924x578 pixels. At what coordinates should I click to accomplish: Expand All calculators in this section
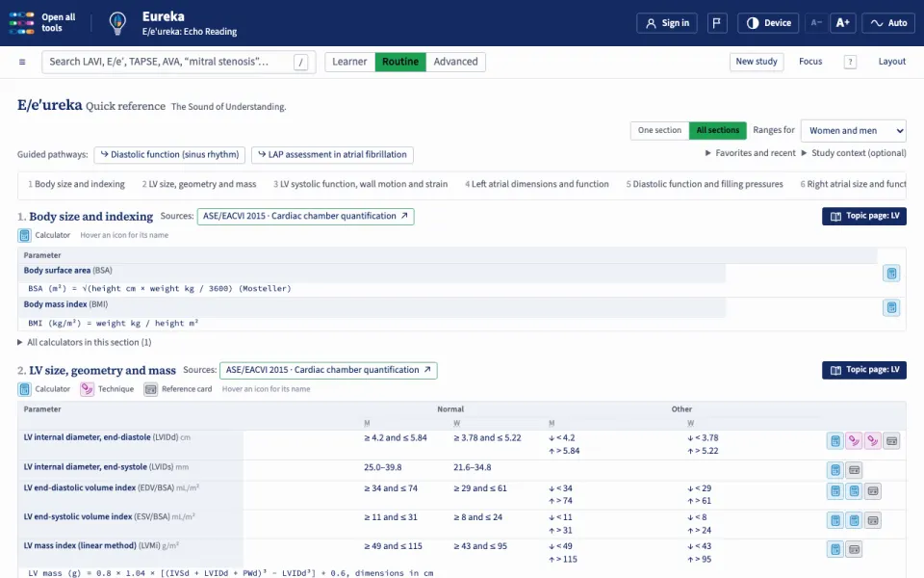85,342
